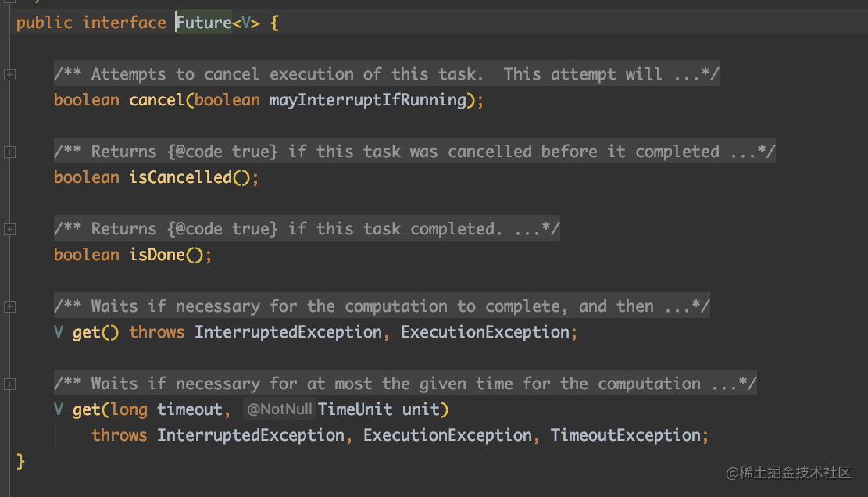Place cursor on mayInterruptIfRunning parameter
868x497 pixels.
click(367, 100)
